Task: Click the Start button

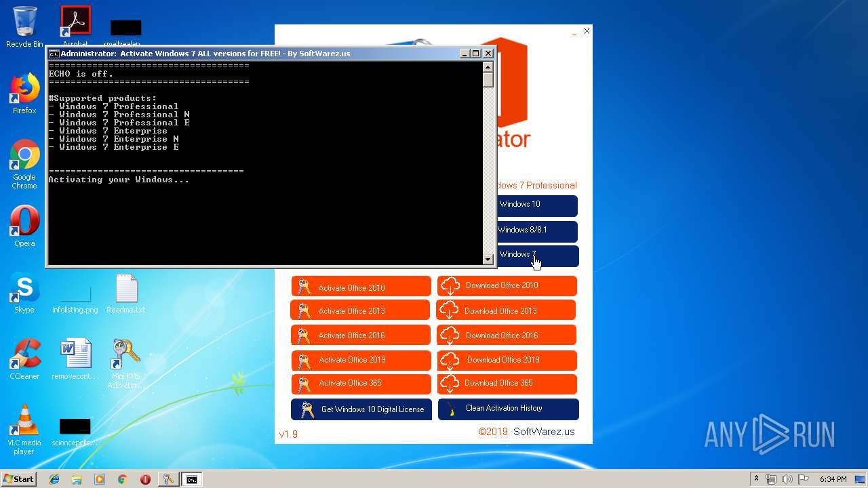Action: pos(19,479)
